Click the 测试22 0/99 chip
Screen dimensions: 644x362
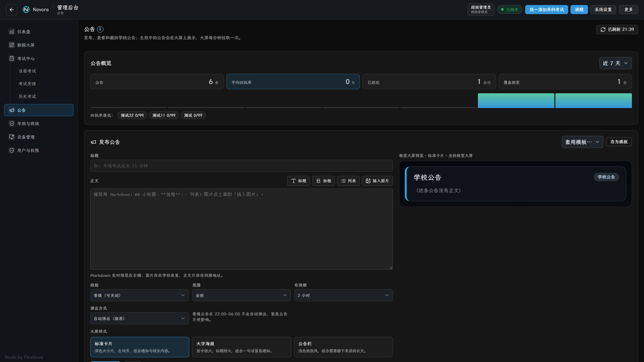(132, 115)
